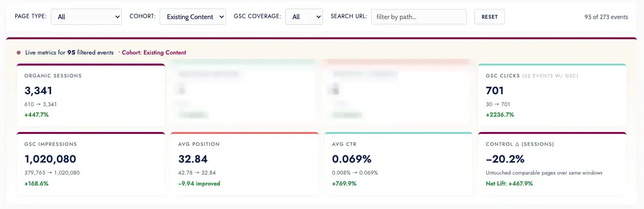Click the Net Lift +467.9% text
The width and height of the screenshot is (644, 209).
pyautogui.click(x=509, y=183)
